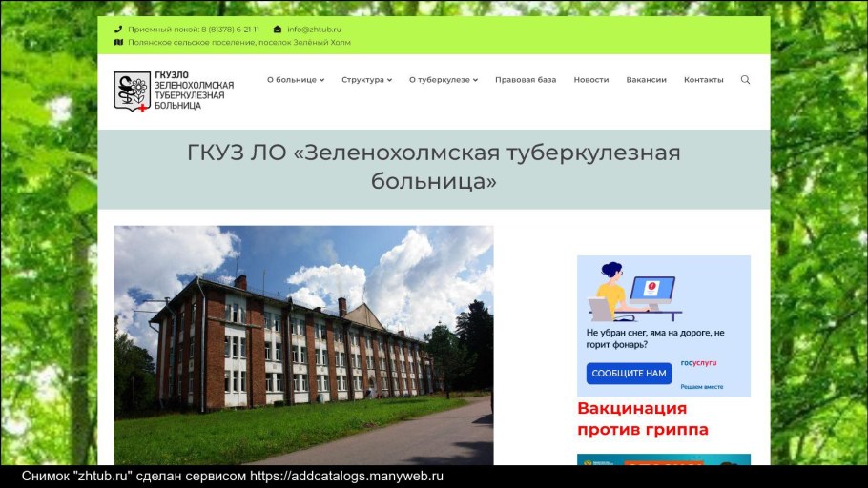The height and width of the screenshot is (488, 868).
Task: Click the hospital logo emblem
Action: pos(133,91)
